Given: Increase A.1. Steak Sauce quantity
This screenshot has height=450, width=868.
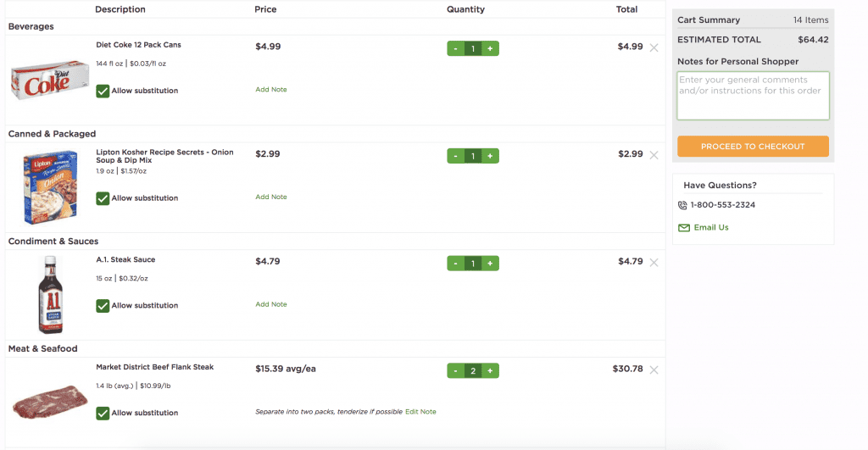Looking at the screenshot, I should pyautogui.click(x=490, y=263).
